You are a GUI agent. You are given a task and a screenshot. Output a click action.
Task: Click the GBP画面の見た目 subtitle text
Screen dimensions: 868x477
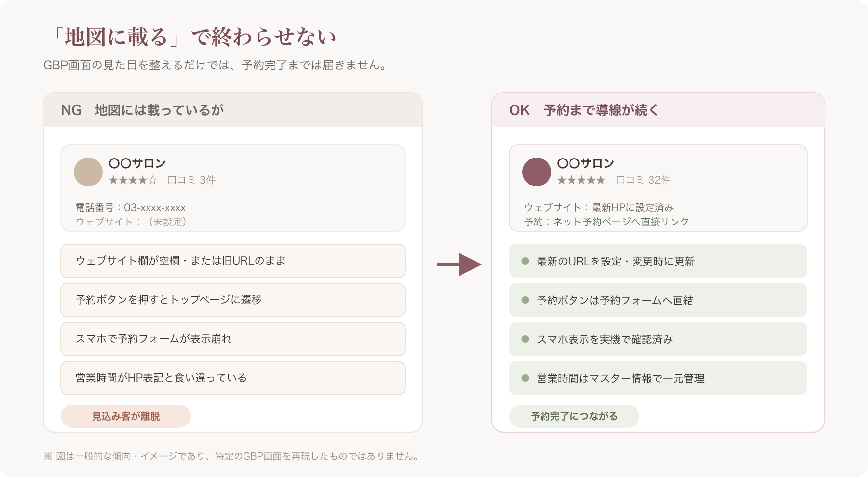click(x=216, y=65)
